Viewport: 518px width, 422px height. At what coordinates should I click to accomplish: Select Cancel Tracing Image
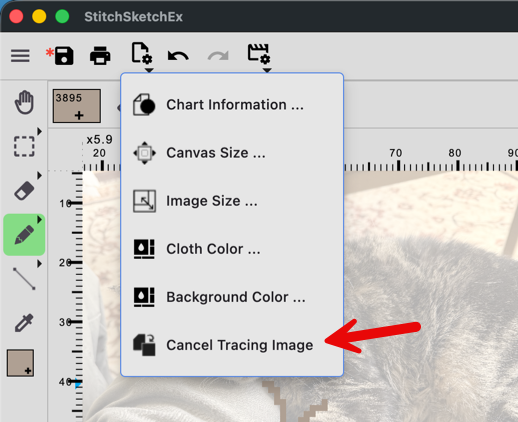tap(232, 345)
